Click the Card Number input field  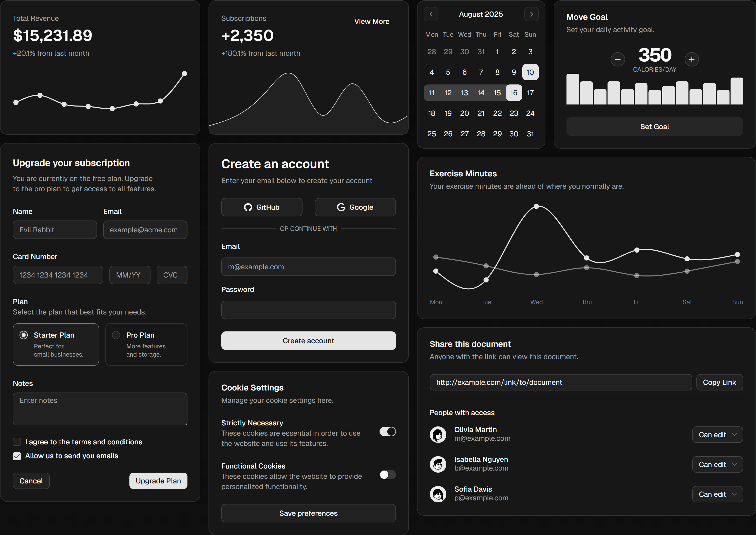point(58,275)
